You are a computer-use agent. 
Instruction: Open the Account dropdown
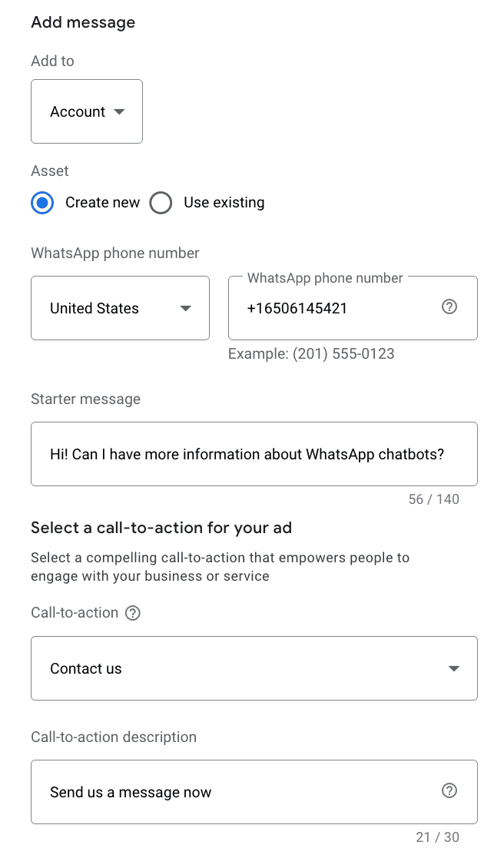[x=86, y=112]
